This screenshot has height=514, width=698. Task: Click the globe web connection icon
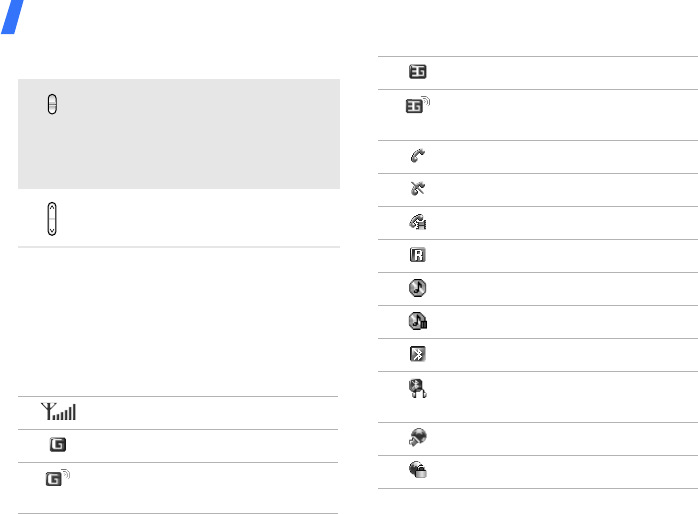(x=416, y=437)
